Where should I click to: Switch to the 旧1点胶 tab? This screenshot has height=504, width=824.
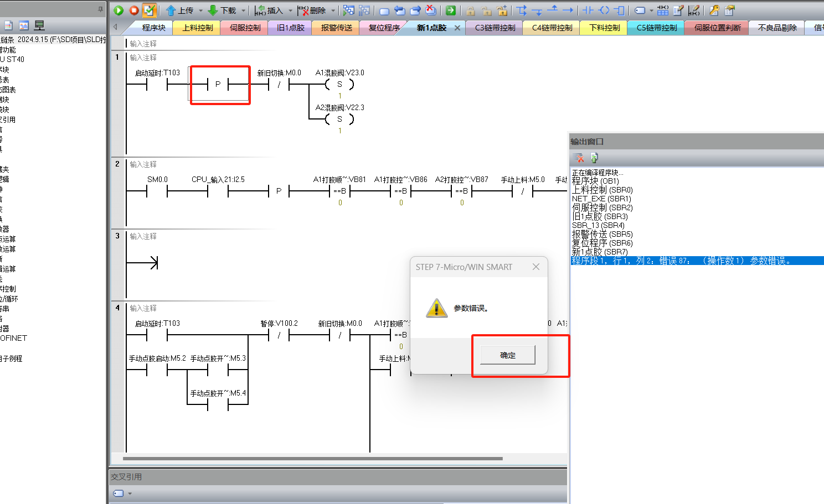click(x=291, y=28)
